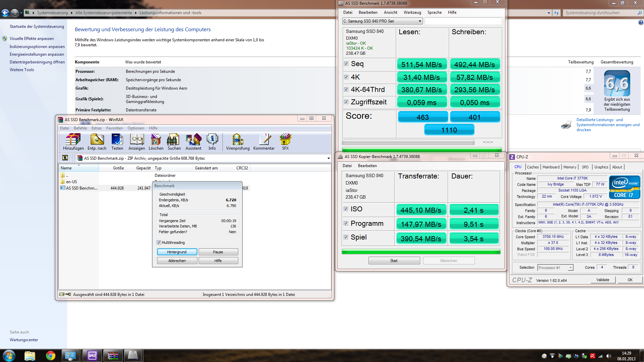Viewport: 644px width, 362px height.
Task: Open the Kommentar toolbar icon
Action: click(264, 142)
